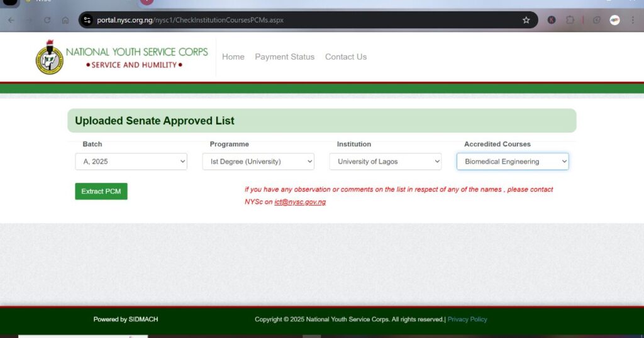The image size is (644, 338).
Task: Expand the Batch dropdown showing A, 2025
Action: 131,161
